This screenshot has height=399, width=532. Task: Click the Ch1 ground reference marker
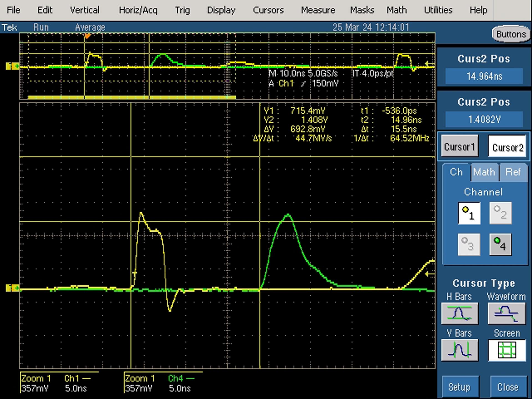pyautogui.click(x=12, y=288)
